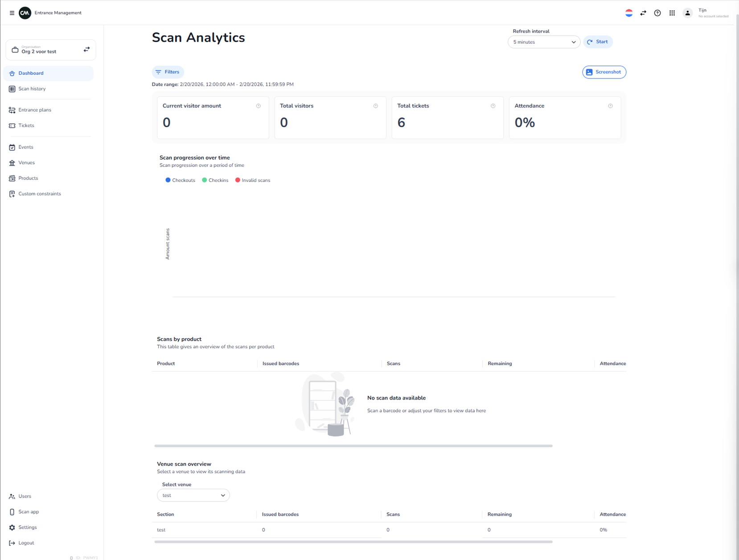Open the Filters panel

pyautogui.click(x=168, y=72)
